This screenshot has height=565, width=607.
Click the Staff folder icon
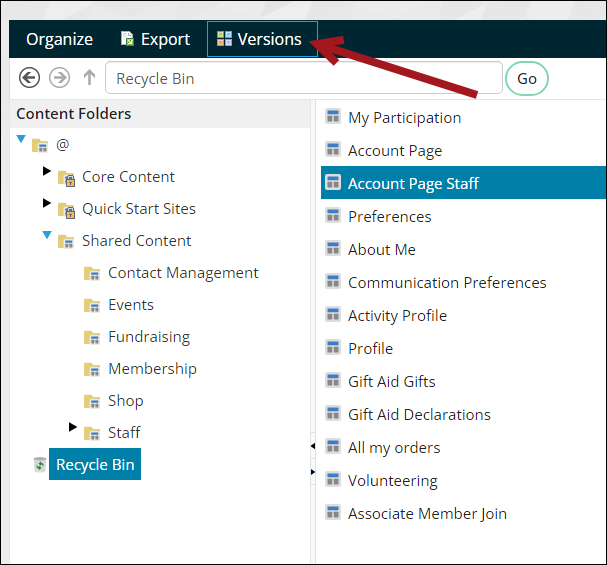click(92, 433)
